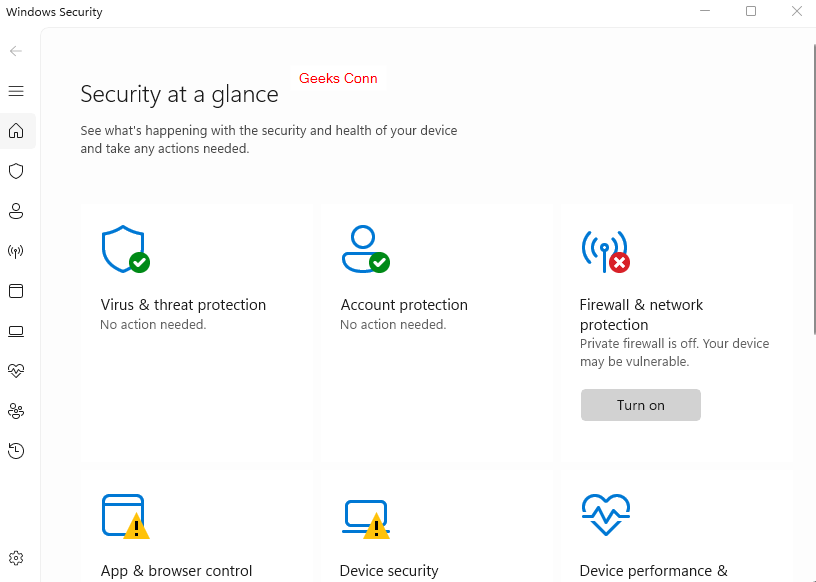Open the Account protection tile

tap(404, 305)
